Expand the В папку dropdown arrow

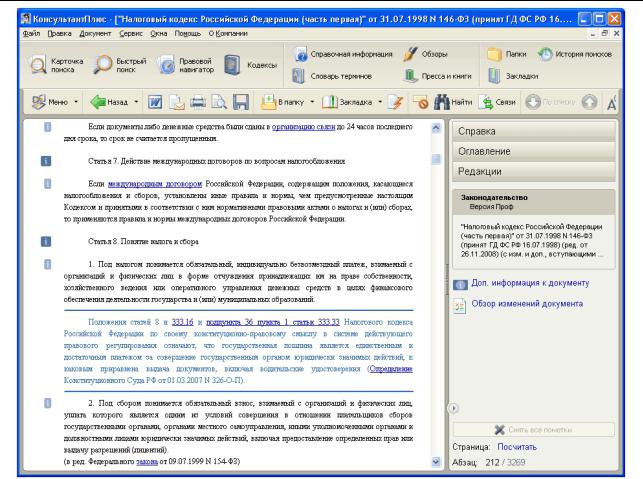click(x=312, y=102)
